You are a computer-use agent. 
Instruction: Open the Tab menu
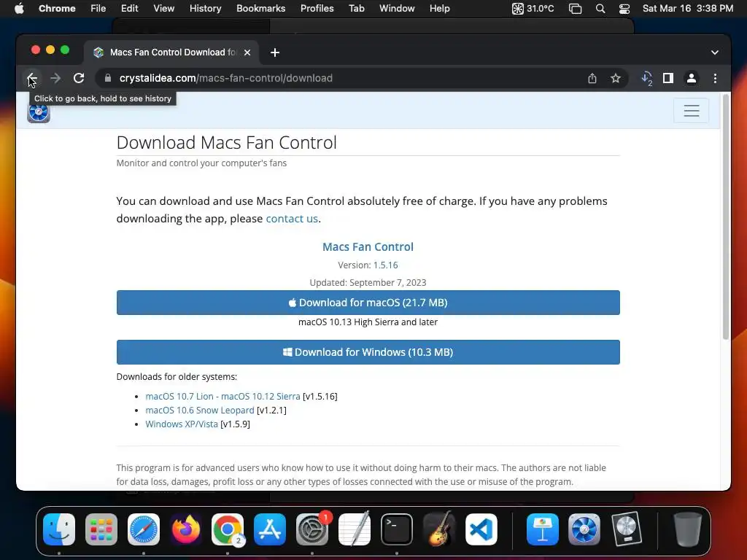(356, 9)
